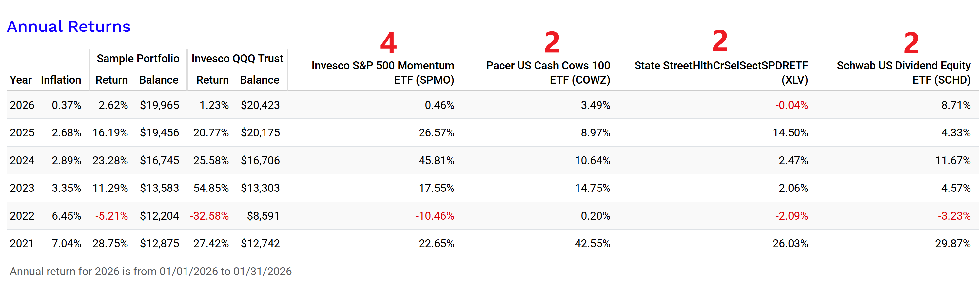Click the QQQ 2022 return -32.58%
The image size is (980, 282).
point(210,216)
